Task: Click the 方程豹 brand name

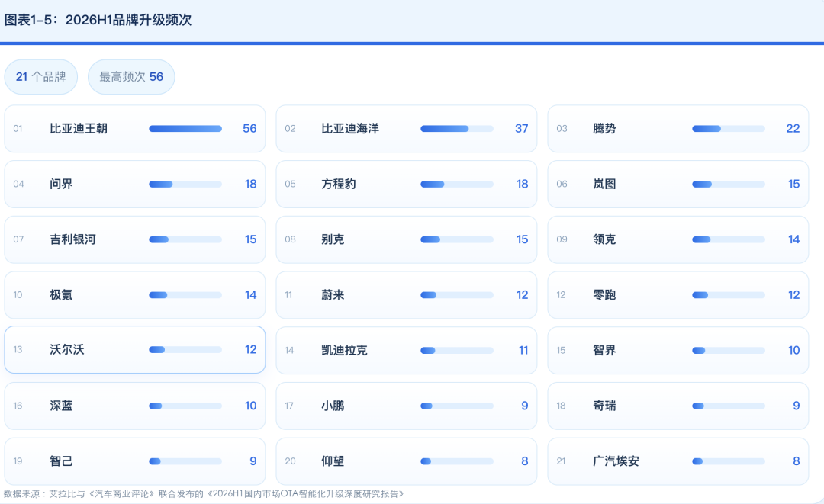Action: (339, 184)
